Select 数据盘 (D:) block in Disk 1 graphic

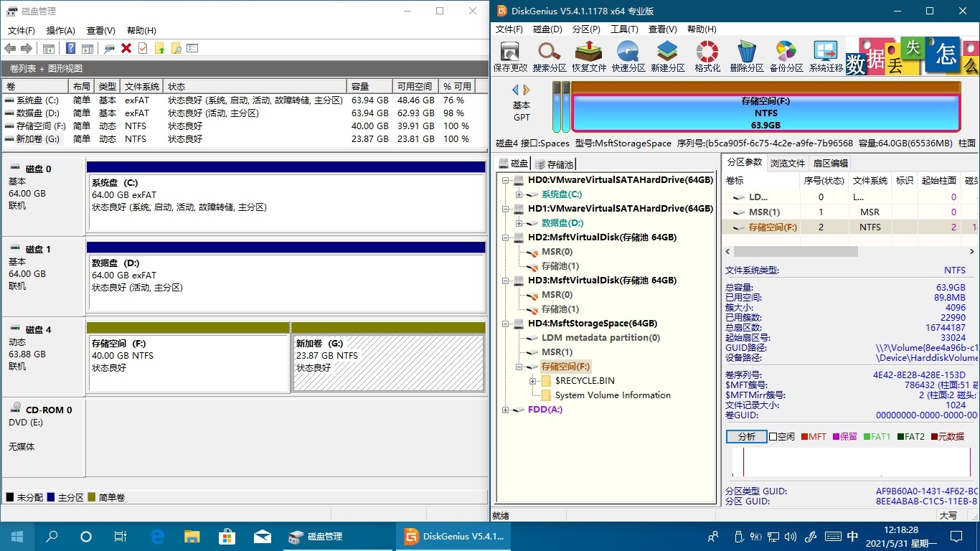(x=286, y=283)
